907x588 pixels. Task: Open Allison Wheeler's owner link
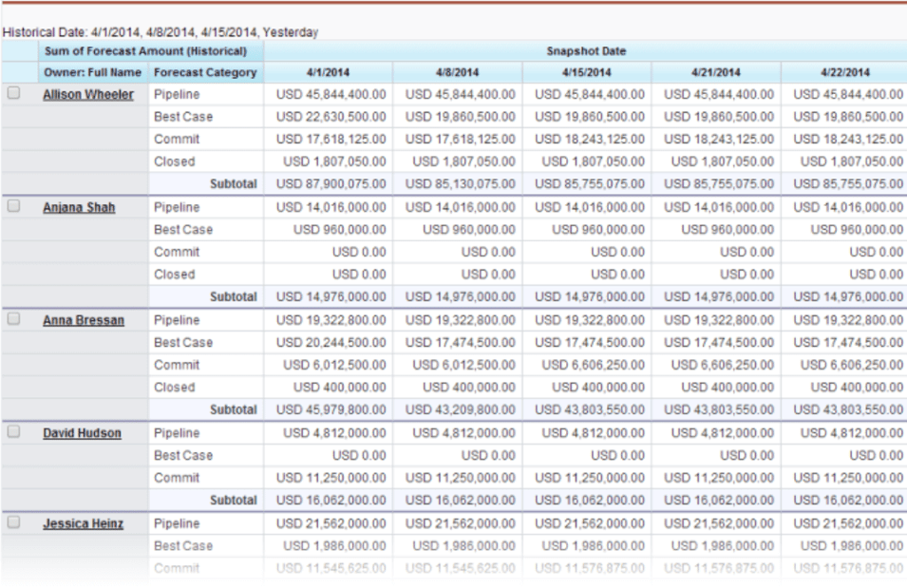[x=88, y=95]
